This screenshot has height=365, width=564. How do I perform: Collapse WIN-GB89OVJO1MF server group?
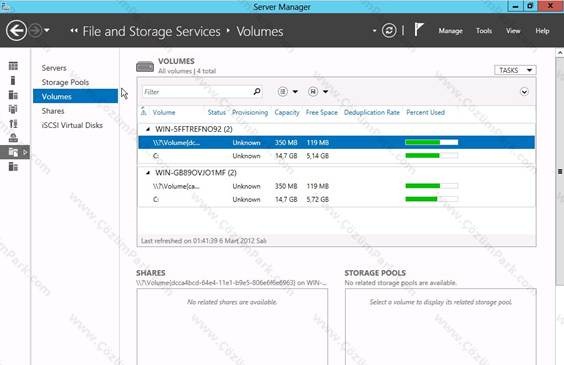[x=148, y=173]
